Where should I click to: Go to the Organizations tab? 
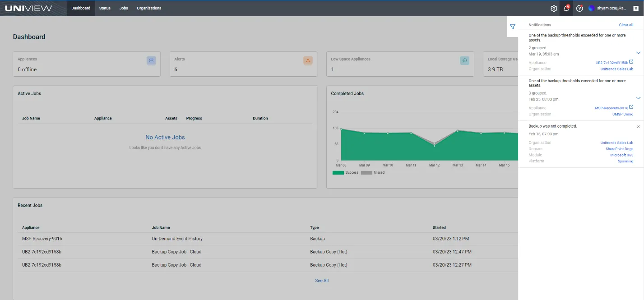[149, 8]
